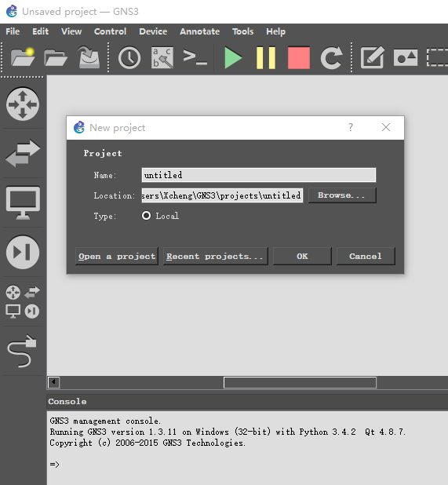Suspend all devices with yellow pause icon
Image resolution: width=448 pixels, height=485 pixels.
click(x=266, y=57)
